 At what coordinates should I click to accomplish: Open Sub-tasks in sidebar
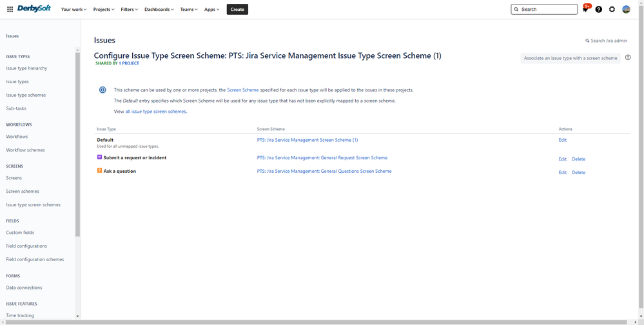[16, 108]
